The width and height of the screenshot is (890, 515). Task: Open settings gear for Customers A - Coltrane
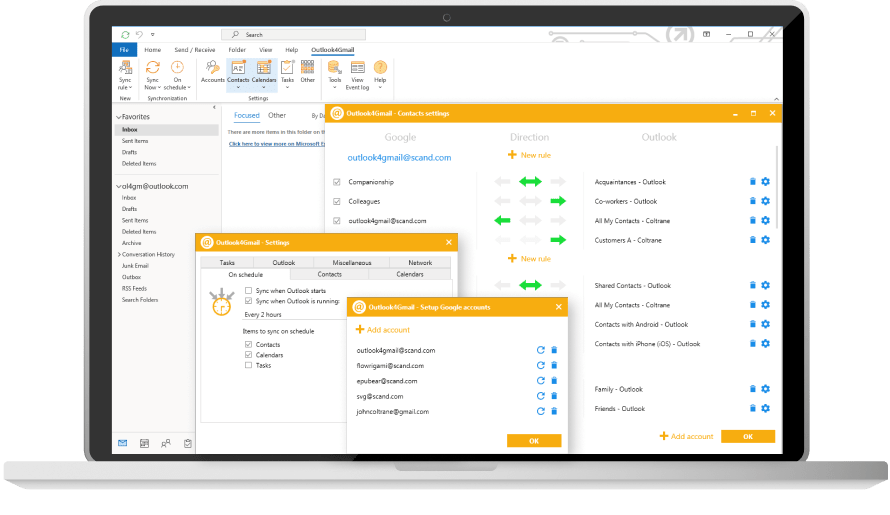766,240
